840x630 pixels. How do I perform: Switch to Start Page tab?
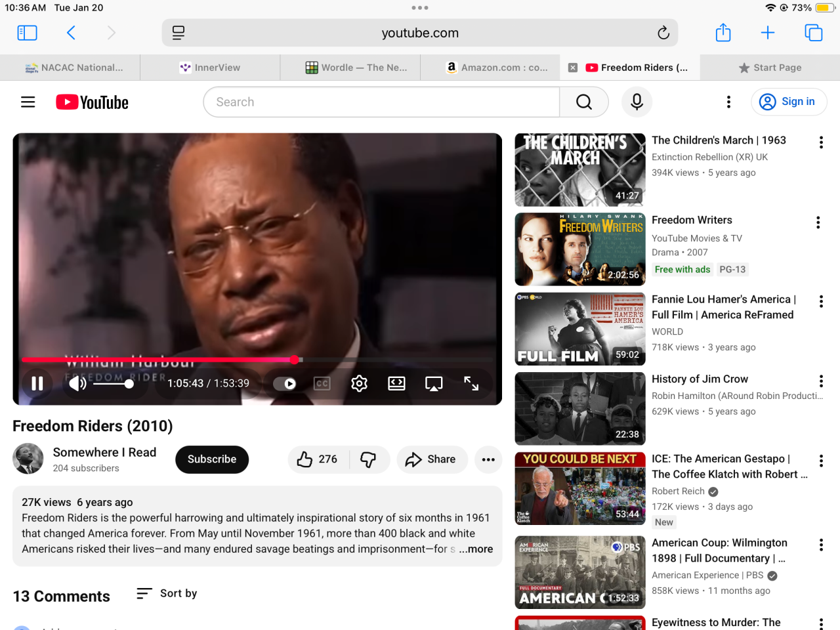point(770,68)
